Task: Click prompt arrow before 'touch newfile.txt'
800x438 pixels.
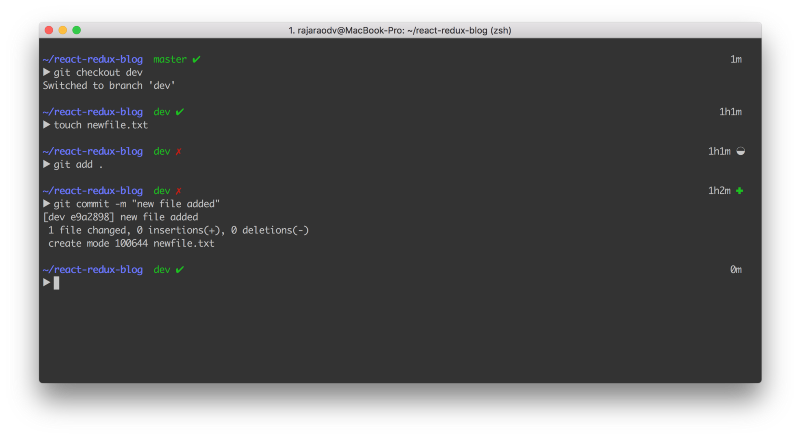Action: [x=46, y=125]
